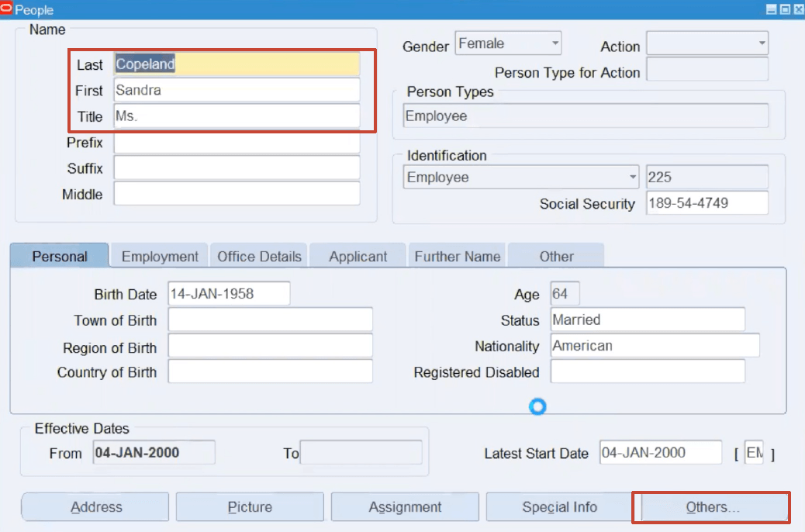Click the Birth Date field 14-JAN-1958
Viewport: 805px width, 532px height.
coord(229,294)
